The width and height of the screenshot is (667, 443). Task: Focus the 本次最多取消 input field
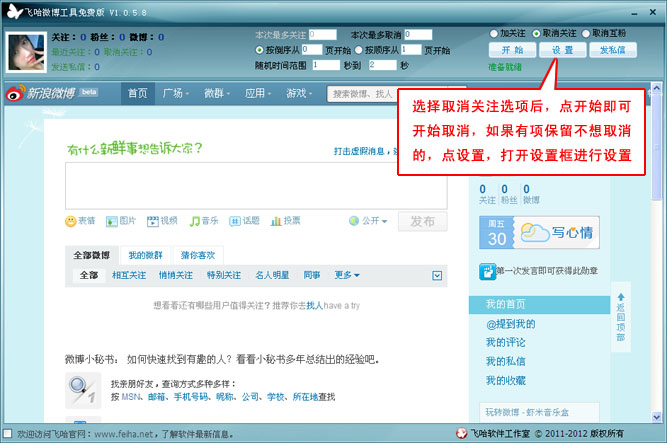(418, 34)
